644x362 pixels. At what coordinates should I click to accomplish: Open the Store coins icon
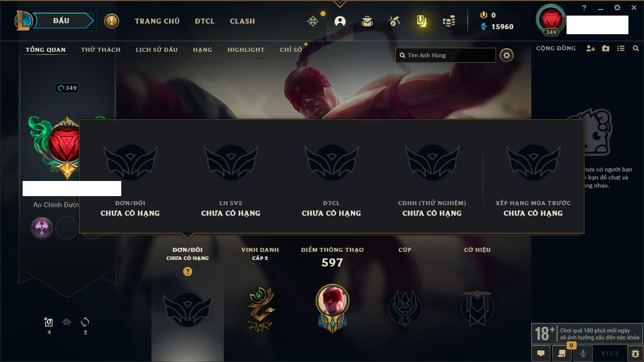[x=449, y=21]
